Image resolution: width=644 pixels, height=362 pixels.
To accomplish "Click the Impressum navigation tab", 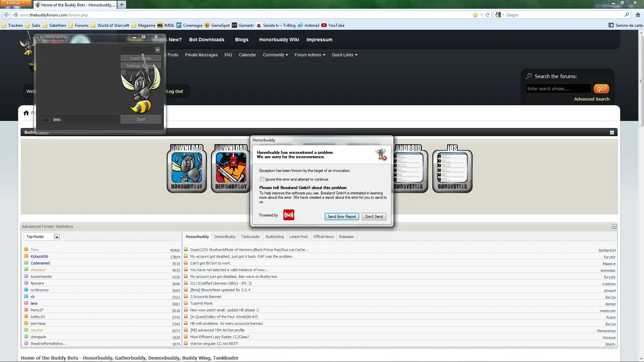I will (319, 40).
